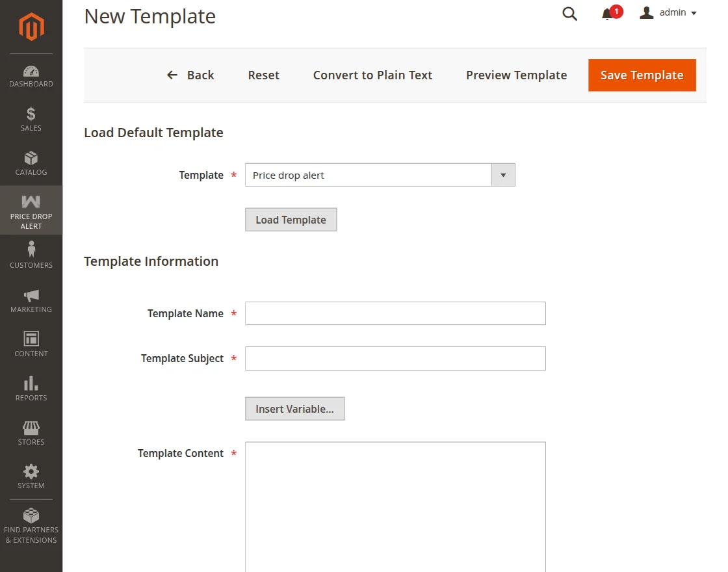Click the Load Template button
Viewport: 728px width, 572px height.
coord(291,220)
